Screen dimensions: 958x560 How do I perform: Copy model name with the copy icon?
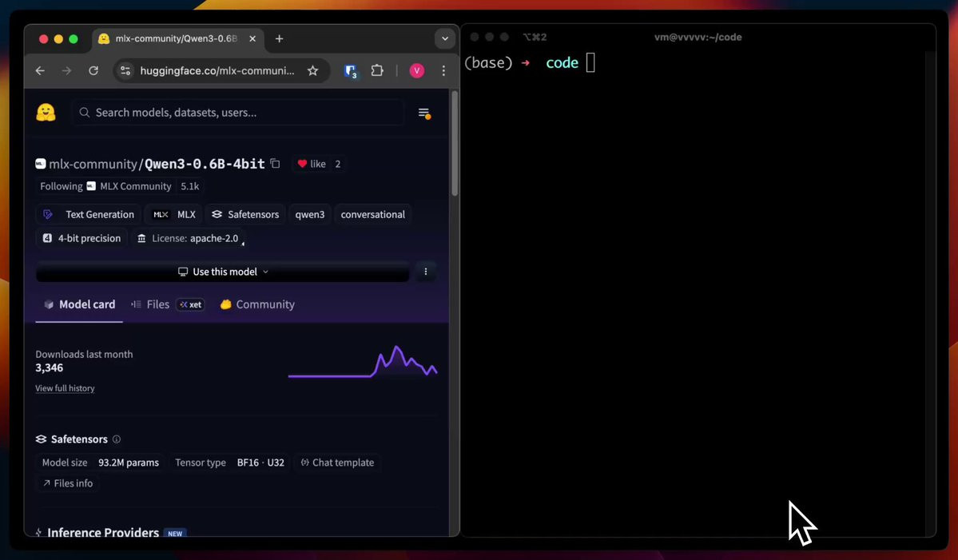pos(276,164)
